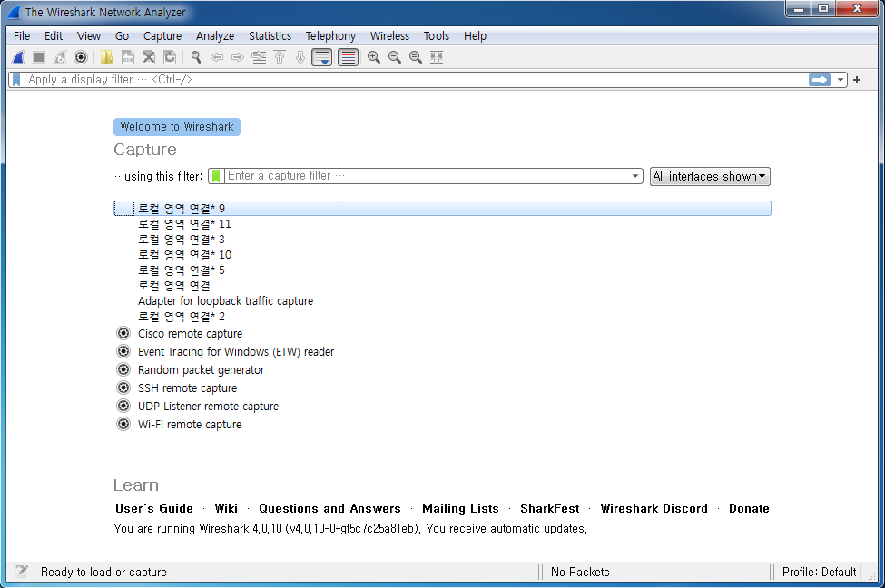Open the File menu
The image size is (885, 588).
[x=22, y=36]
